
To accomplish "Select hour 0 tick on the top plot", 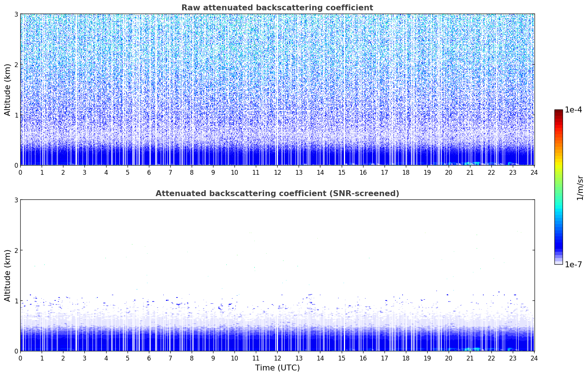I will 20,172.
